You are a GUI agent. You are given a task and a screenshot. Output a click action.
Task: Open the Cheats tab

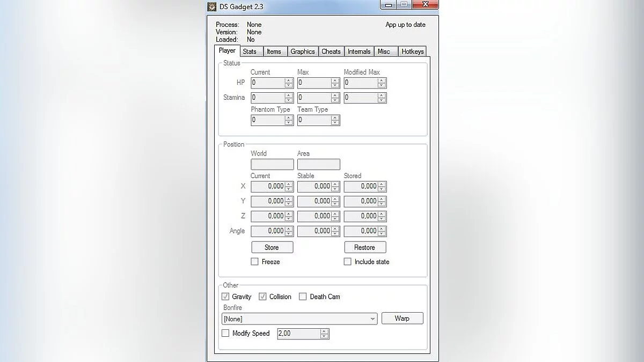[331, 51]
